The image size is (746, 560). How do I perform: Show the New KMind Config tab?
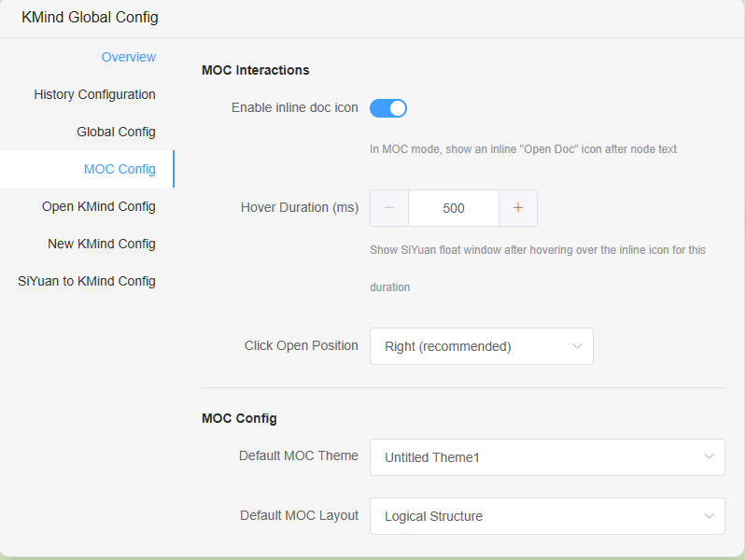(102, 244)
